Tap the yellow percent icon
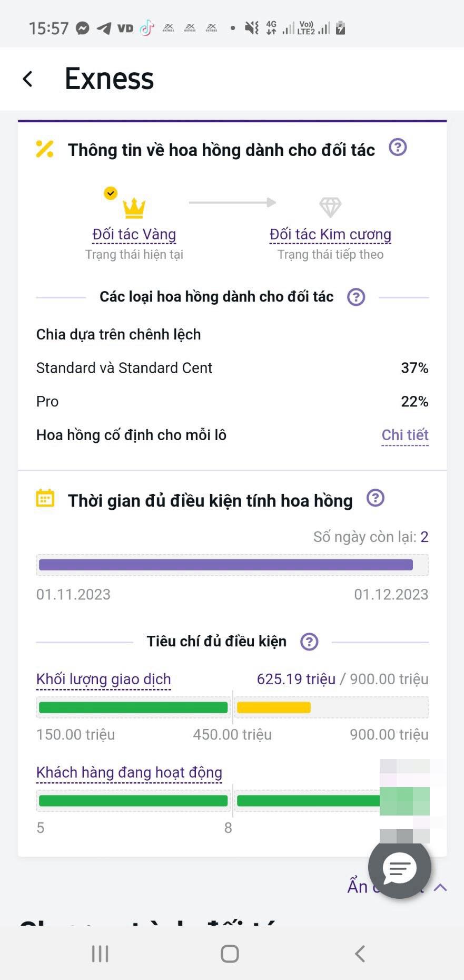 [45, 149]
